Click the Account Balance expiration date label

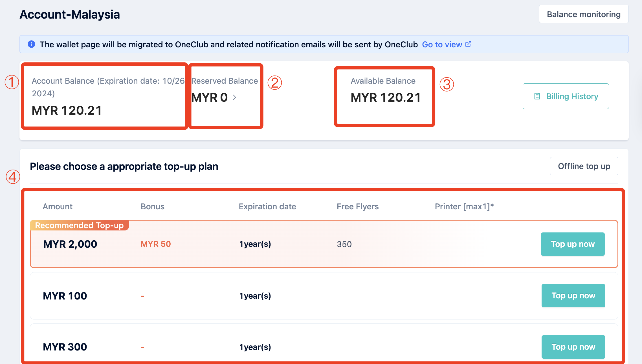click(x=108, y=87)
